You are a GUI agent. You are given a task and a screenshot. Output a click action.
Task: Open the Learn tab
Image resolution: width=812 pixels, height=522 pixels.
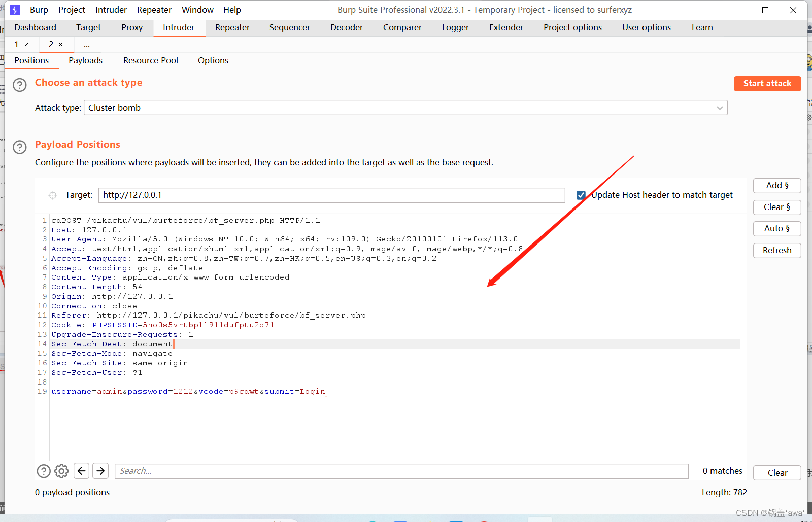(x=702, y=27)
